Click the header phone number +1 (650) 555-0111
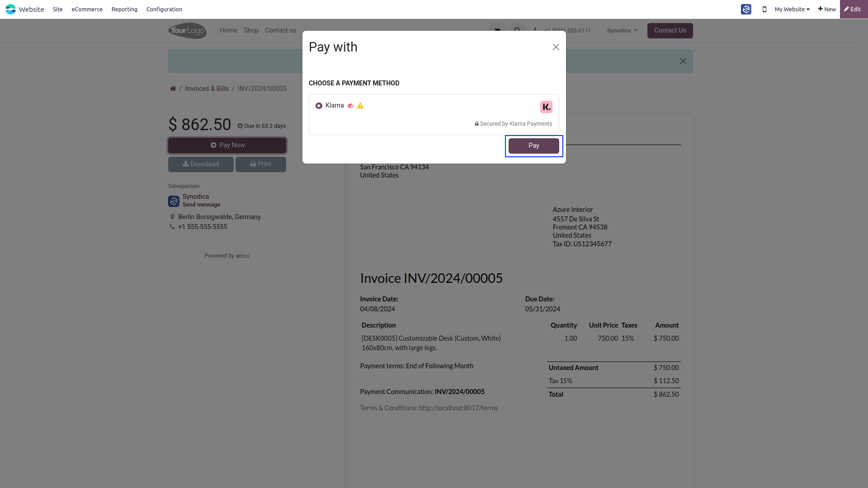This screenshot has height=488, width=868. 567,31
